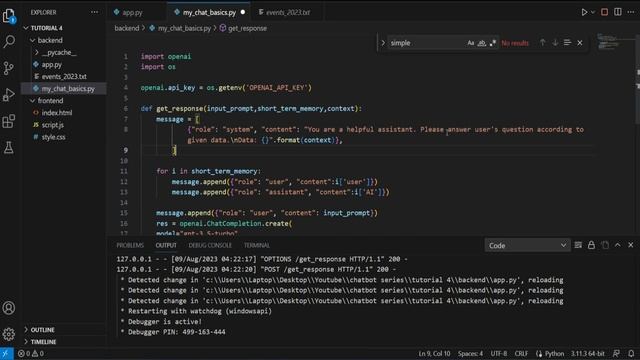Open output log in editor icon
Image resolution: width=640 pixels, height=360 pixels.
(x=605, y=245)
